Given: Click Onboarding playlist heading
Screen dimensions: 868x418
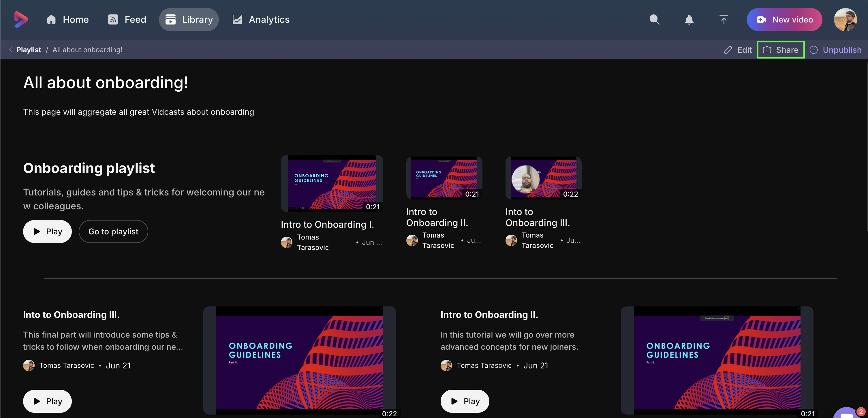Looking at the screenshot, I should (89, 168).
